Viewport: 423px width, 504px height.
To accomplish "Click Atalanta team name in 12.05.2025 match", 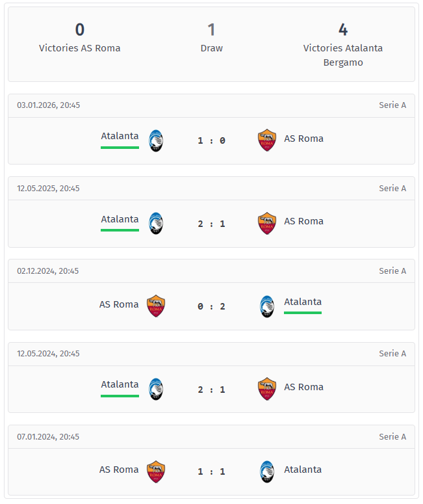I will tap(120, 219).
